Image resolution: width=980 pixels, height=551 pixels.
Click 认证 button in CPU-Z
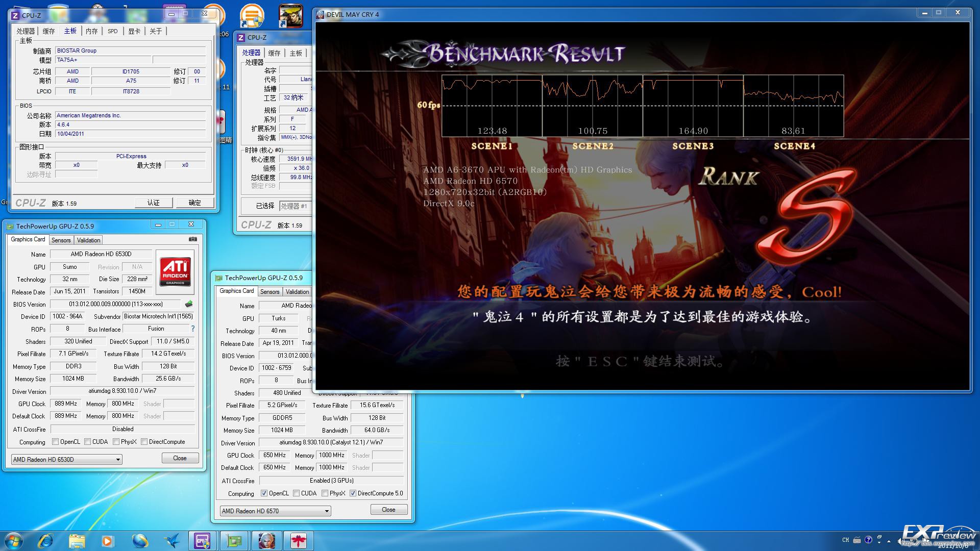[154, 203]
